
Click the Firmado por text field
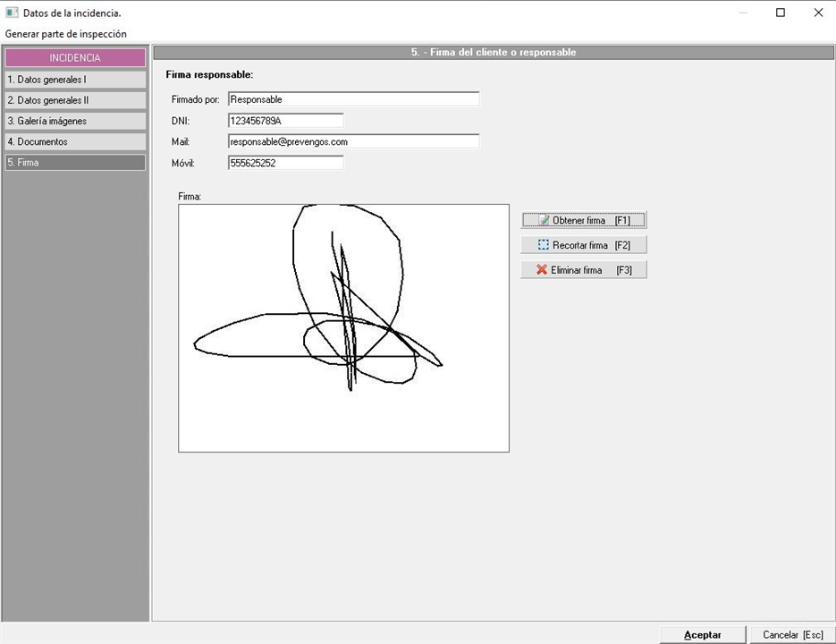click(x=353, y=99)
